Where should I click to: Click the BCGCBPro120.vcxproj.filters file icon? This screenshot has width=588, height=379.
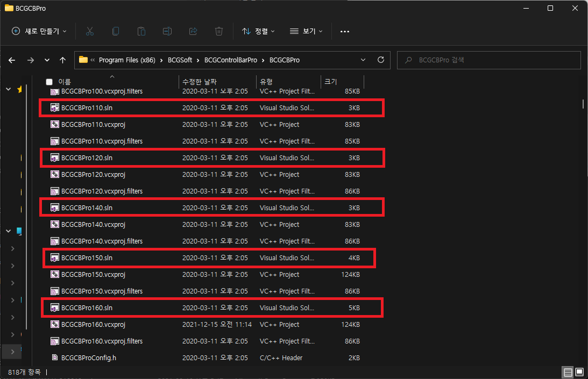55,191
